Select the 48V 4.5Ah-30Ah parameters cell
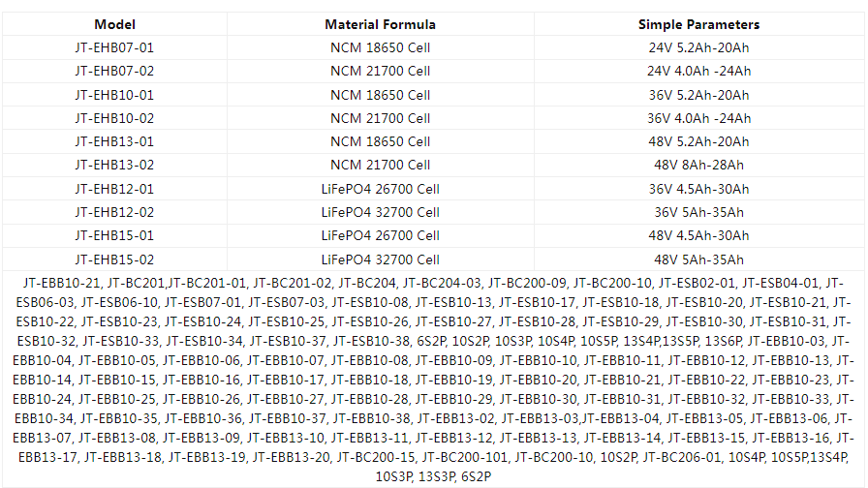The image size is (868, 488). click(698, 235)
